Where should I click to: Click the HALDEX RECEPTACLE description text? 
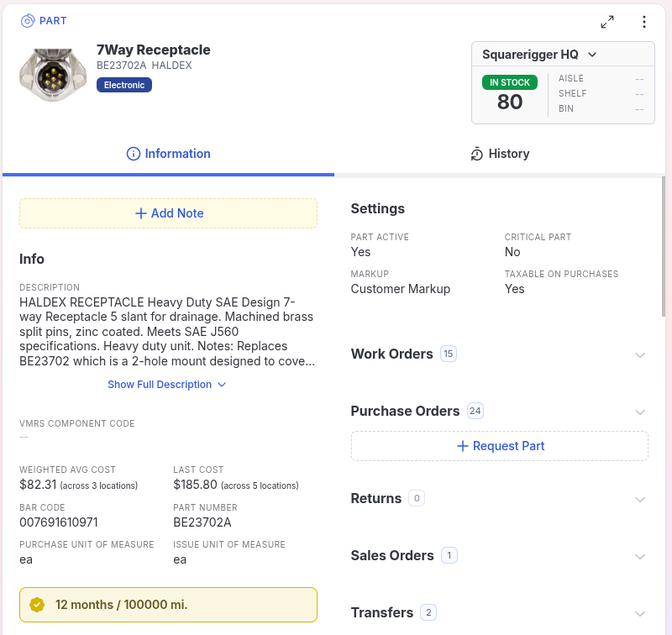pyautogui.click(x=167, y=332)
